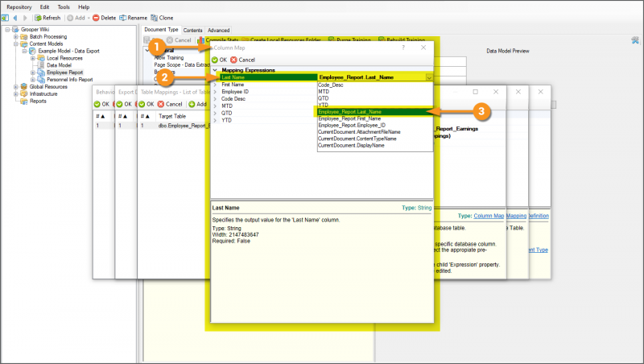The image size is (644, 364).
Task: Select the Batch Processing folder icon
Action: [24, 37]
